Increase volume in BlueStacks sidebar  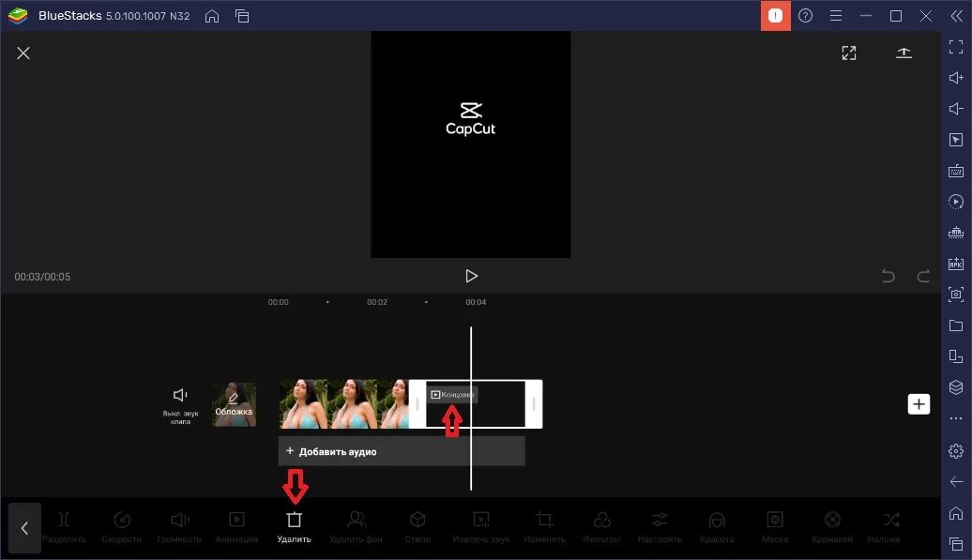tap(956, 78)
